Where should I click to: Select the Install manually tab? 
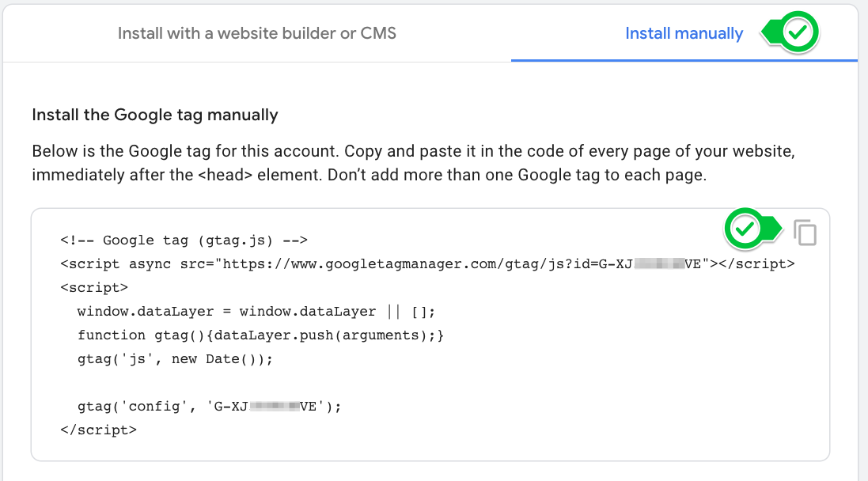click(x=684, y=33)
